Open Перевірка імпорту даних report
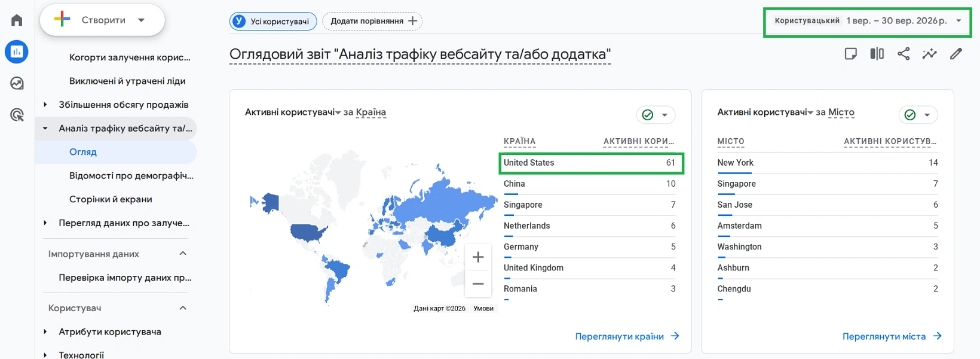Screen dimensions: 980x359 tap(125, 278)
